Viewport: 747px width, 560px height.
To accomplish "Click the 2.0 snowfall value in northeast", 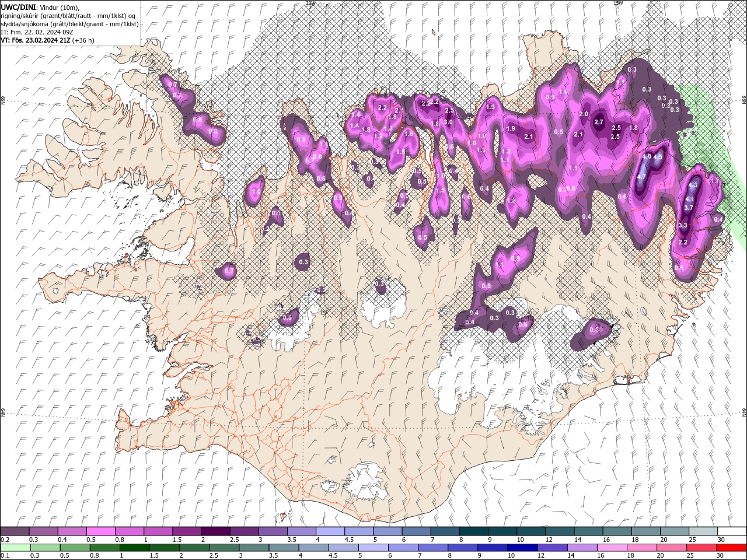I will pos(584,114).
